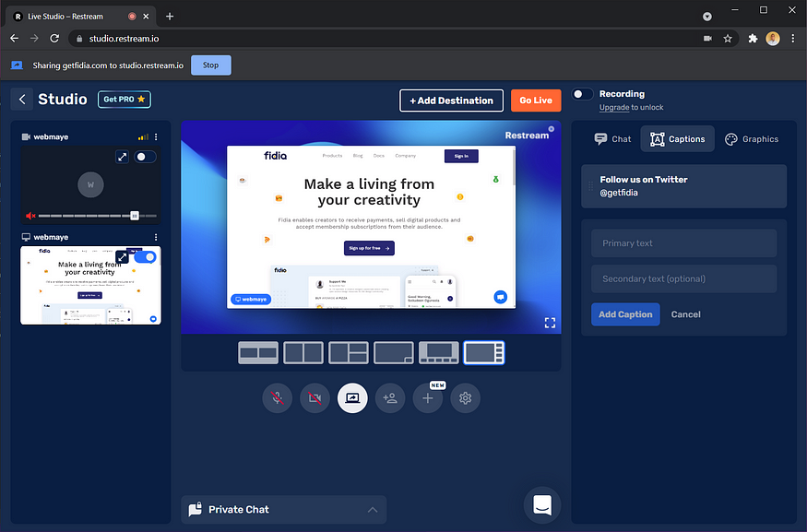The image size is (807, 532).
Task: Click the invite guest icon
Action: coord(390,397)
